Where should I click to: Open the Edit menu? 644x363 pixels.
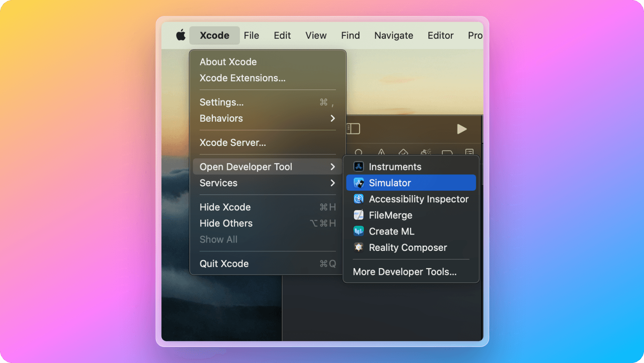click(282, 36)
